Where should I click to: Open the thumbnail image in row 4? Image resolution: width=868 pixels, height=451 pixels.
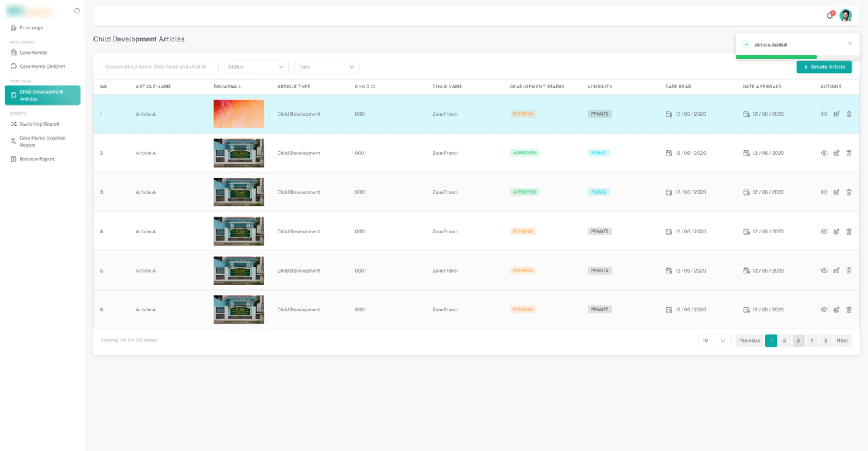239,231
